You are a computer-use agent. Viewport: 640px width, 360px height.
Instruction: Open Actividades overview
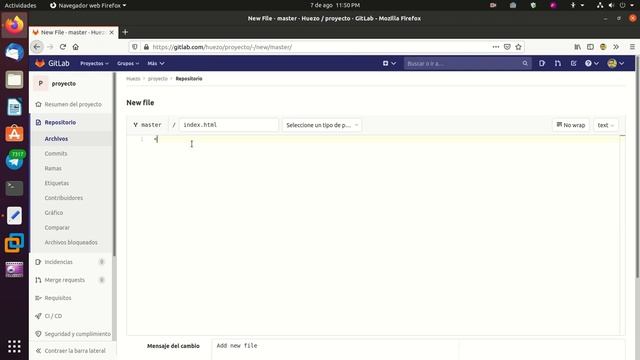(x=20, y=5)
